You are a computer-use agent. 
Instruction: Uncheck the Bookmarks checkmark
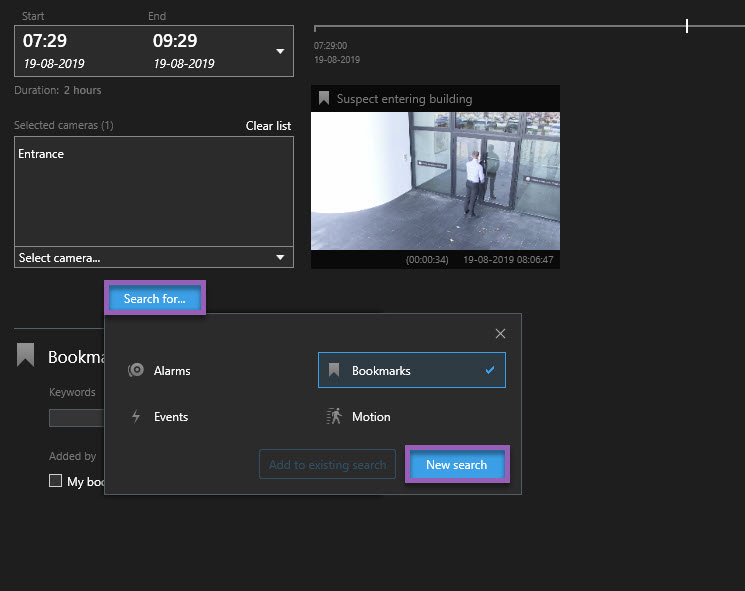[489, 370]
